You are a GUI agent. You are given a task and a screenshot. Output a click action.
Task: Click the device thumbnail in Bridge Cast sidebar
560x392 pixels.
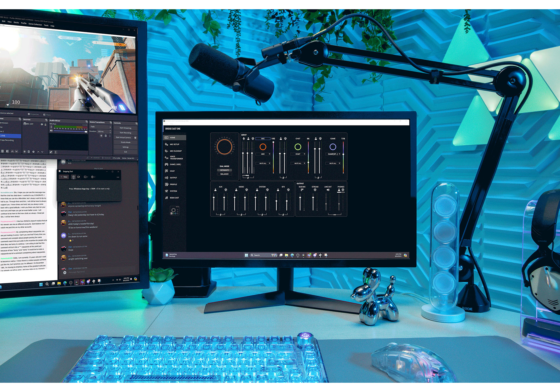tap(174, 211)
